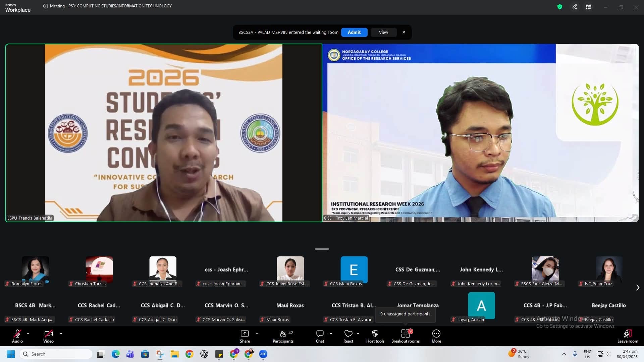Screen dimensions: 644x362
Task: Open meeting info icon beside title
Action: [x=46, y=6]
